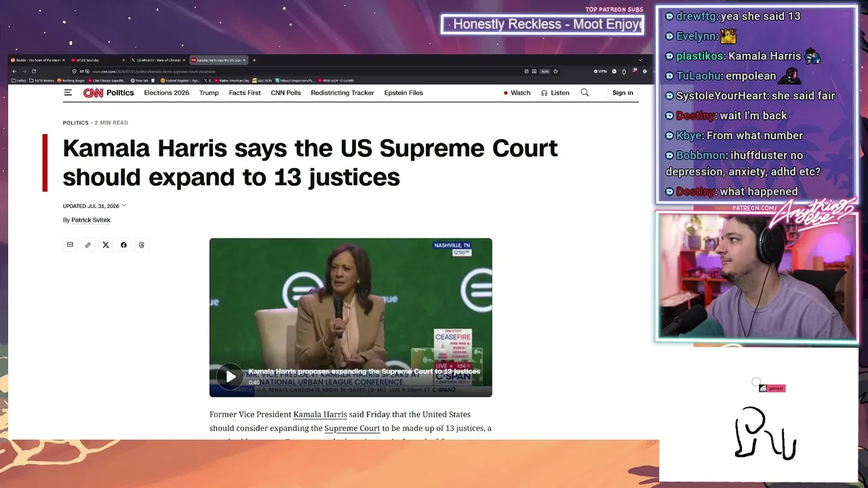Open author Patrick Svitek's profile link
The image size is (868, 488).
(x=91, y=220)
